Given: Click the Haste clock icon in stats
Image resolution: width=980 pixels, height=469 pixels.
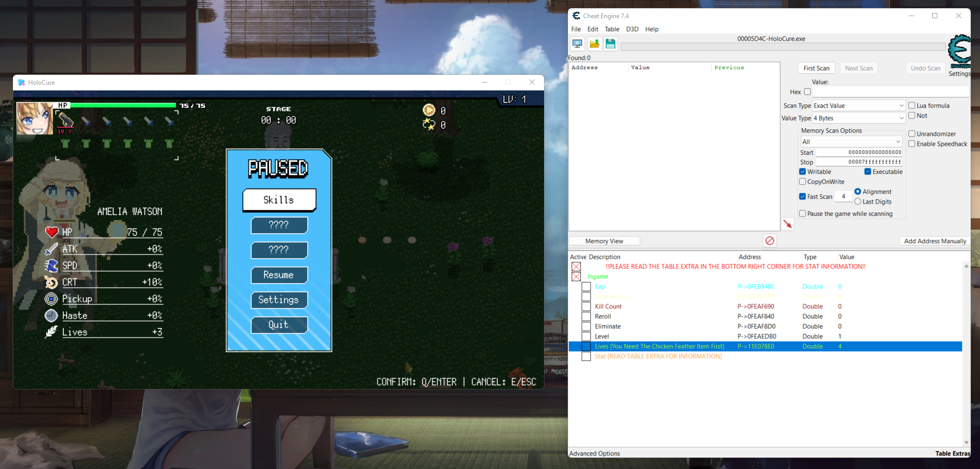Looking at the screenshot, I should (x=51, y=316).
